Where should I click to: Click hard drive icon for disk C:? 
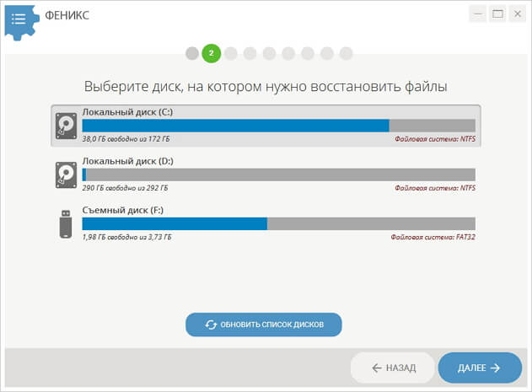click(66, 126)
